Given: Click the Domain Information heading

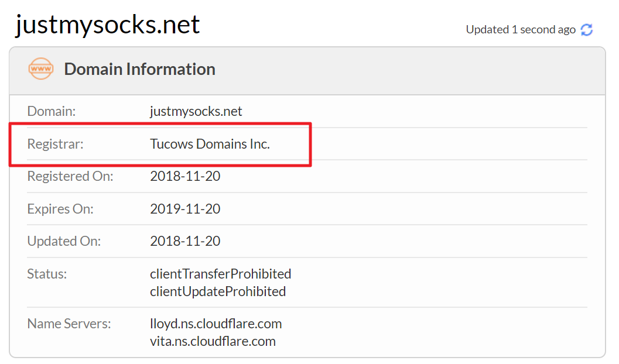Looking at the screenshot, I should click(139, 69).
